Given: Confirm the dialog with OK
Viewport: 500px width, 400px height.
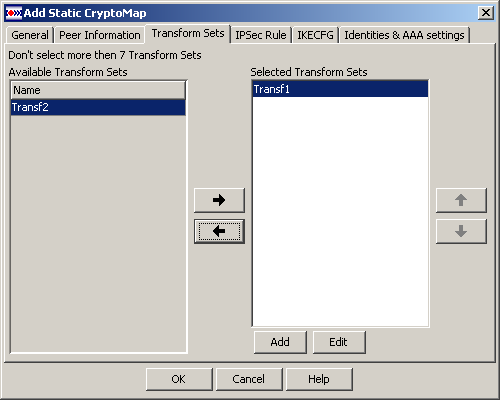Looking at the screenshot, I should click(179, 379).
